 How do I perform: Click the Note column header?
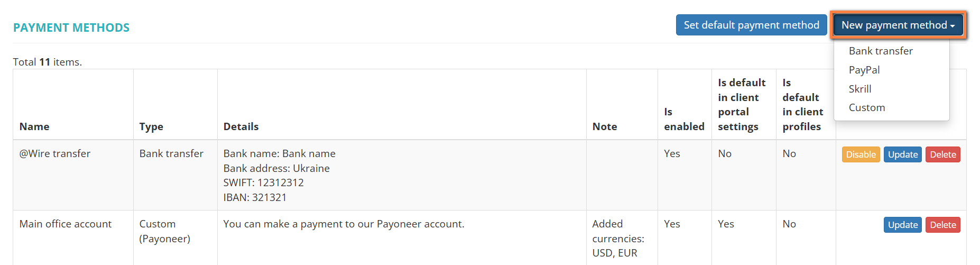(x=605, y=126)
